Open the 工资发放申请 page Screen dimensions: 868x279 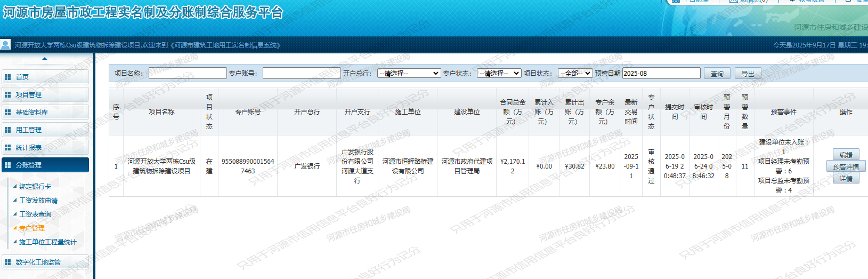tap(38, 201)
